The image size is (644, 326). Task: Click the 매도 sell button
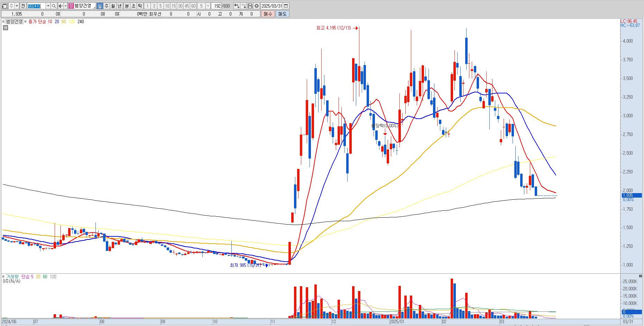coord(282,14)
